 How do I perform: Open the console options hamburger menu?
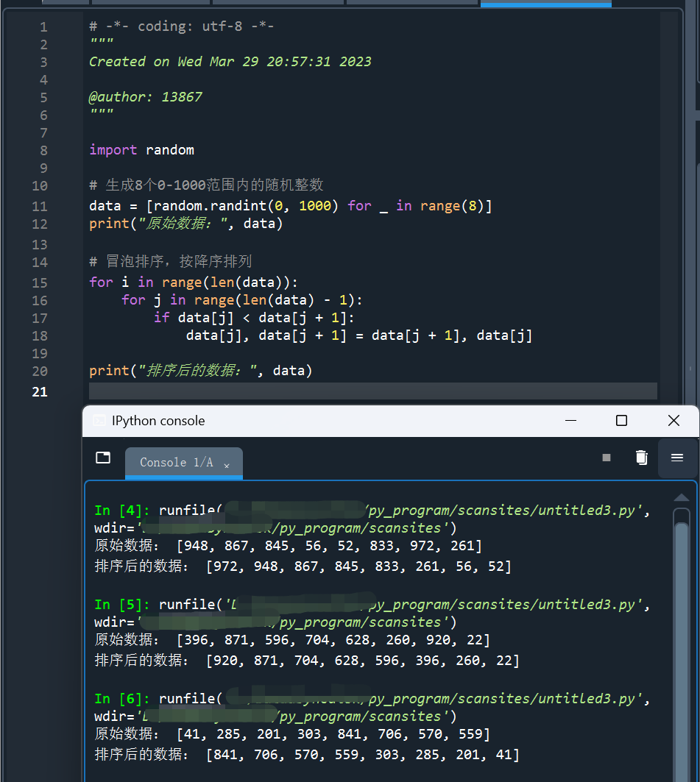[x=677, y=458]
